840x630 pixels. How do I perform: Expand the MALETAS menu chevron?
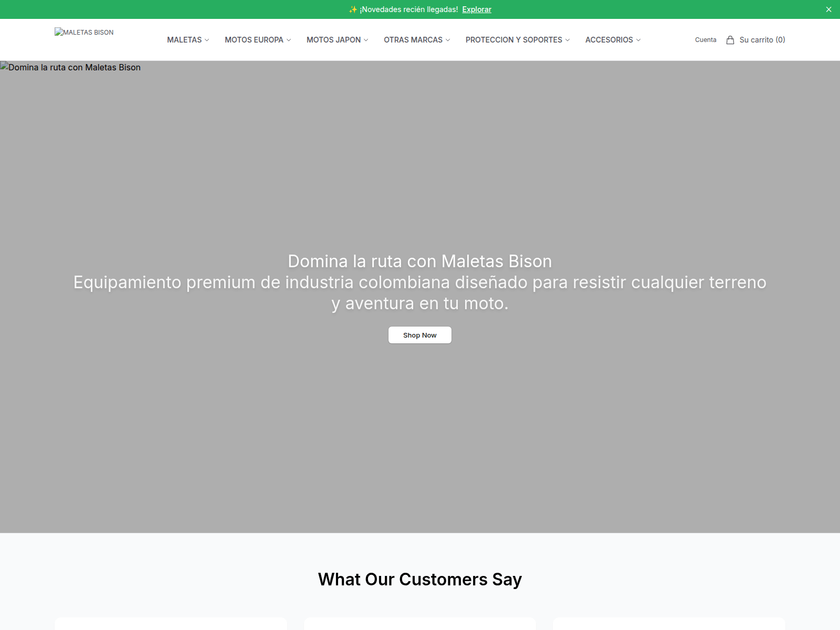tap(207, 40)
